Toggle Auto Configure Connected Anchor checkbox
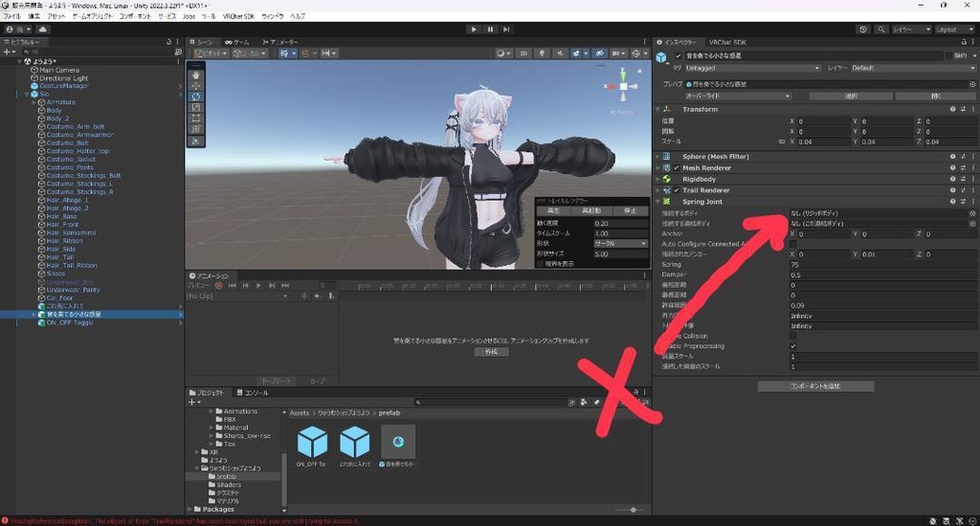Viewport: 980px width, 526px height. 793,244
